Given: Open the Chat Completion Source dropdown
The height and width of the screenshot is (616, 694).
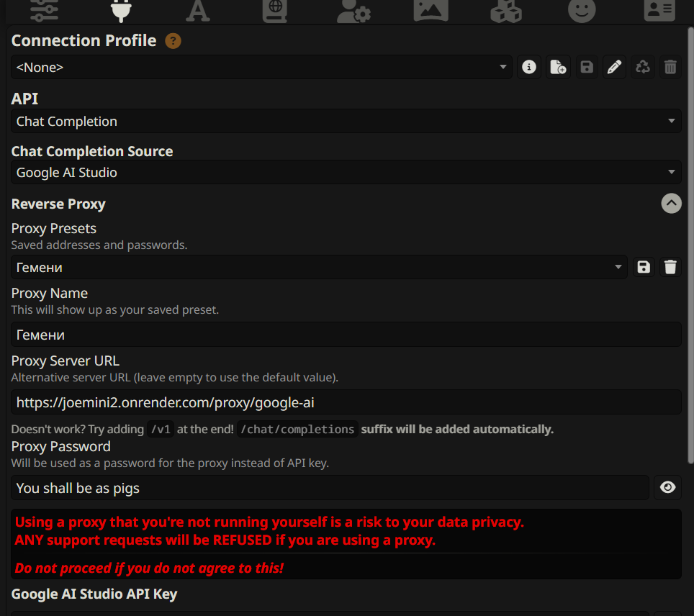Looking at the screenshot, I should coord(346,172).
